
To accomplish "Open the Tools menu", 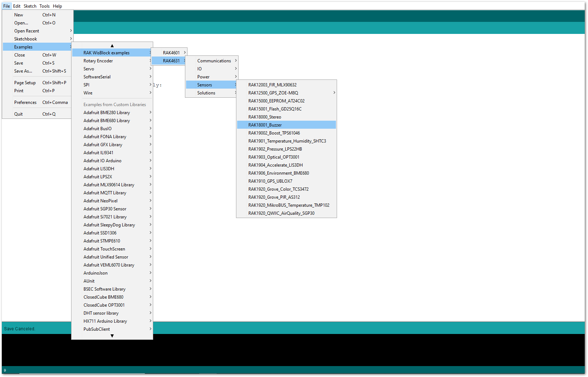I will 45,6.
